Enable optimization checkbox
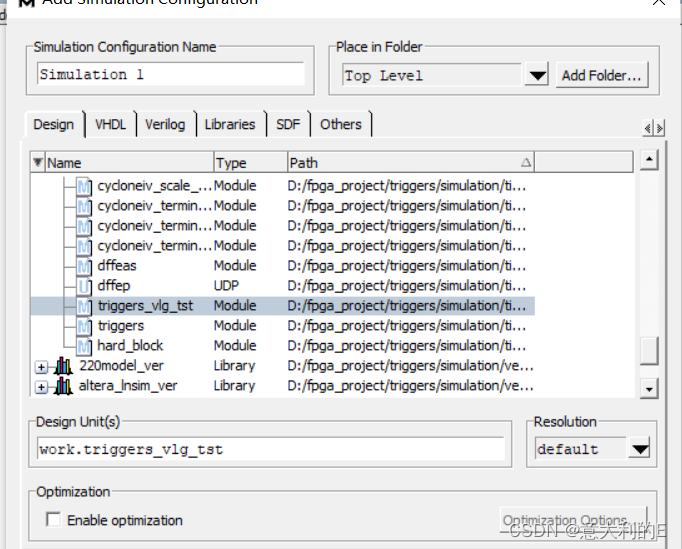The image size is (682, 549). coord(53,519)
